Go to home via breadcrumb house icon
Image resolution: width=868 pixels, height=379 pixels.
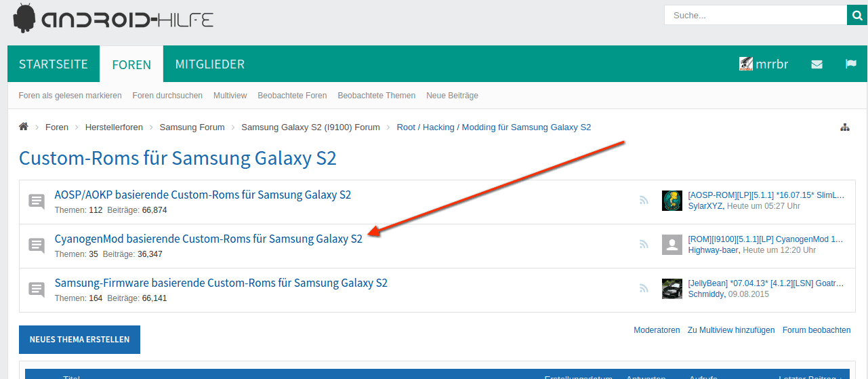pyautogui.click(x=24, y=127)
